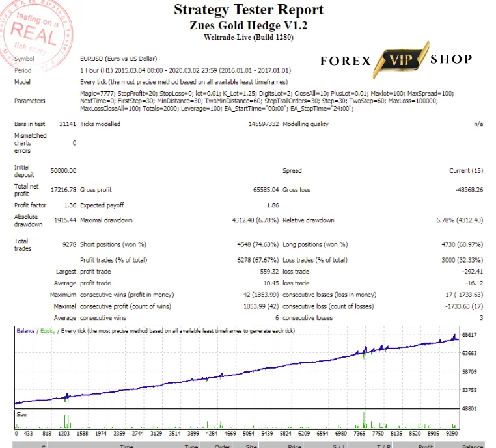Viewport: 496px width, 448px height.
Task: Click the chart Y-axis label '53755'
Action: (469, 390)
